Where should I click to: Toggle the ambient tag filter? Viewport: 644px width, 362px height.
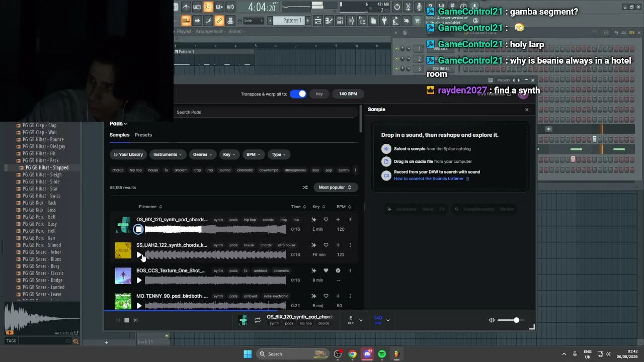[x=181, y=170]
